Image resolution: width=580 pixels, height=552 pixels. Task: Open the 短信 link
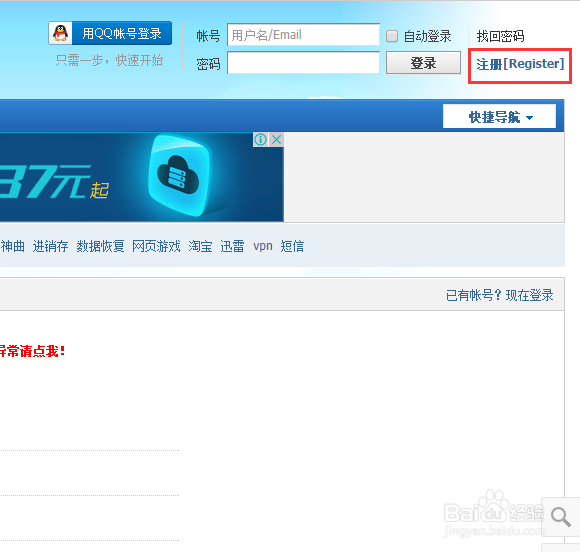click(x=292, y=246)
